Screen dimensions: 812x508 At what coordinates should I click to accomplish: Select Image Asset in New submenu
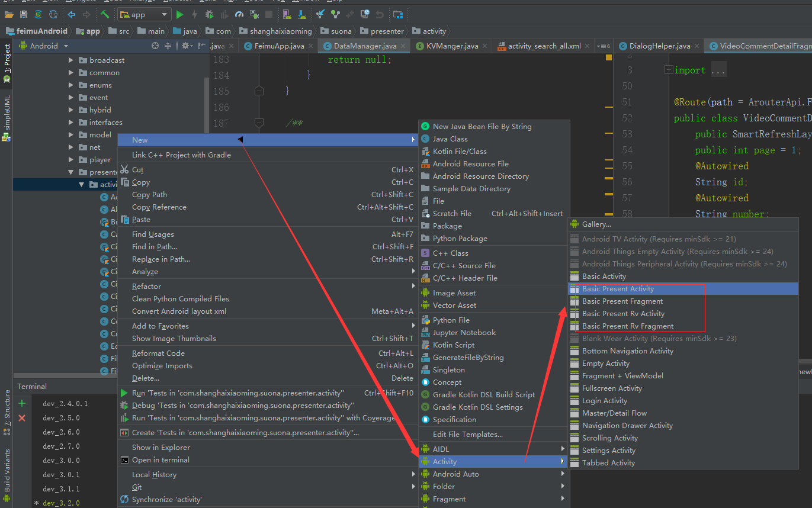click(x=494, y=293)
